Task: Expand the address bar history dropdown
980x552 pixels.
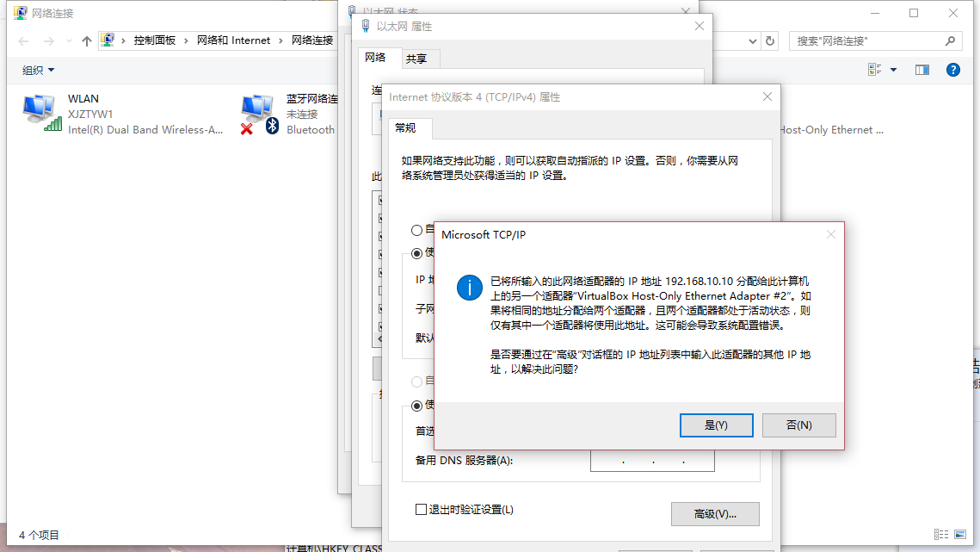Action: click(x=753, y=41)
